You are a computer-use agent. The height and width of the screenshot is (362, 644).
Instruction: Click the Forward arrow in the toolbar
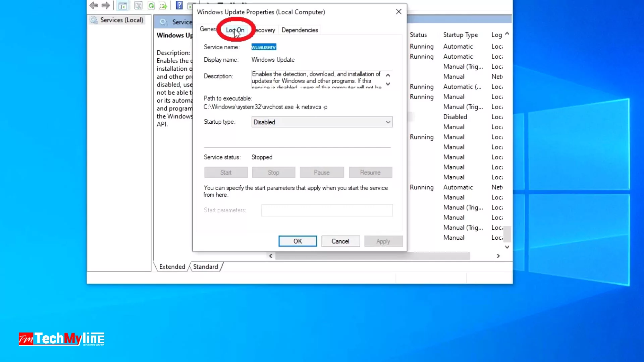(x=106, y=5)
